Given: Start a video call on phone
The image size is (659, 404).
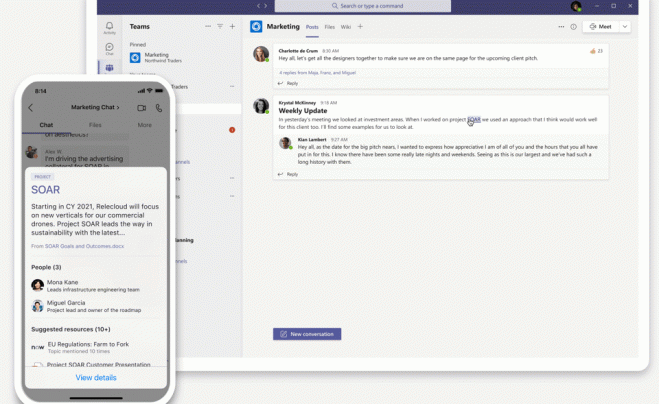Looking at the screenshot, I should (x=142, y=108).
